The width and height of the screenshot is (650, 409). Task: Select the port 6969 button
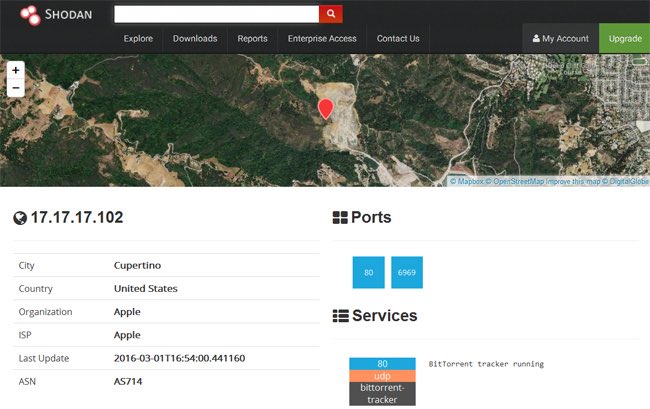tap(407, 272)
